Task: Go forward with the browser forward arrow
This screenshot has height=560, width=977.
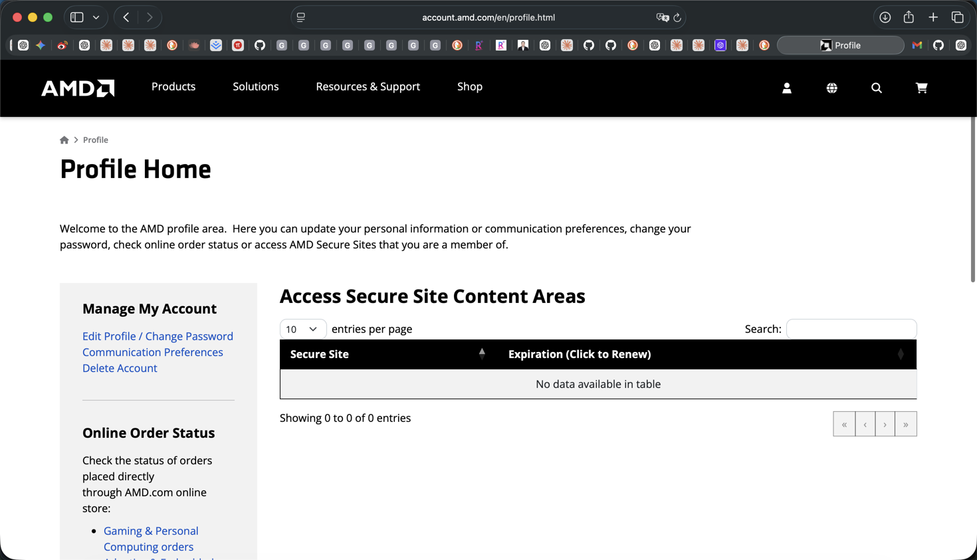Action: coord(150,17)
